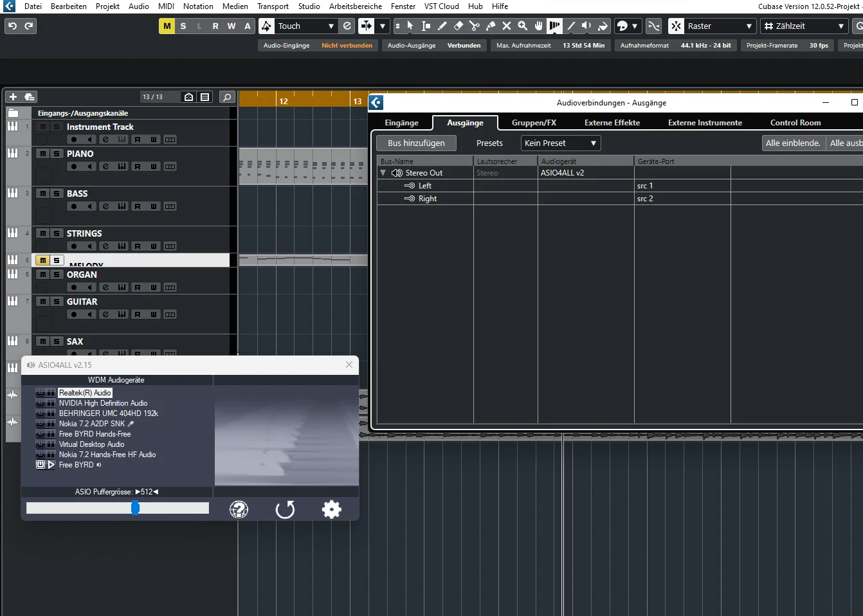The image size is (863, 616).
Task: Open the Touch automation mode dropdown
Action: 306,26
